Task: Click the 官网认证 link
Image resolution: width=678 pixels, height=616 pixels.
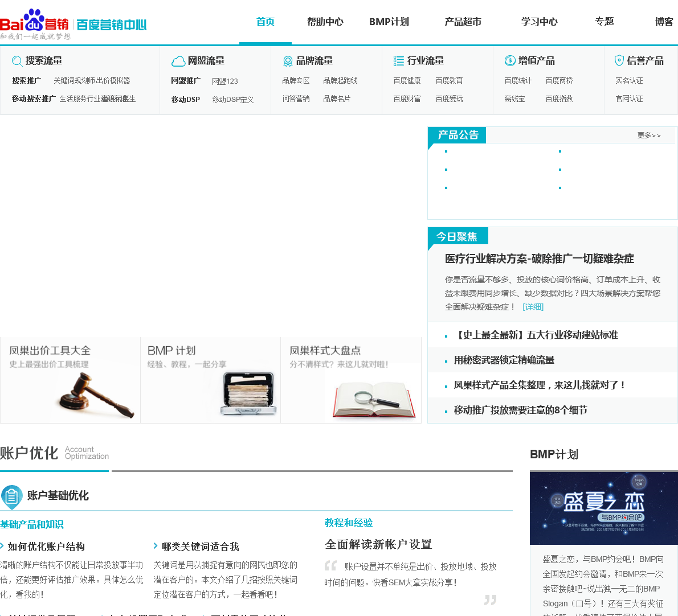Action: [628, 98]
